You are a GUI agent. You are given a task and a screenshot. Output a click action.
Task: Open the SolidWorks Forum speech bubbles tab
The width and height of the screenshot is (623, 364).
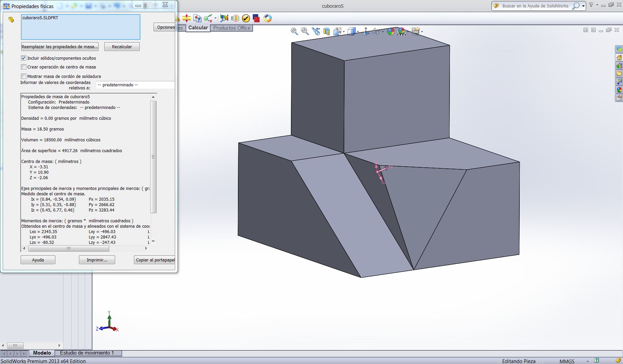[619, 49]
